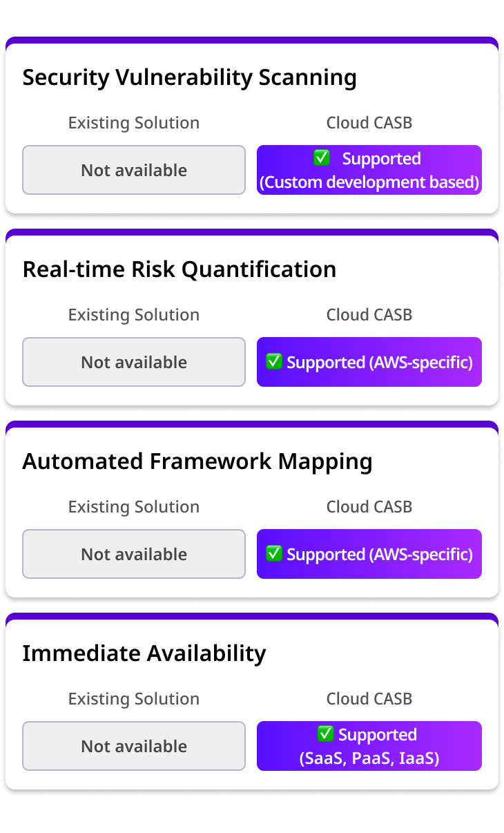Screen dimensions: 504x833
Task: Click 'Cloud CASB' label in Risk Quantification card
Action: 369,315
